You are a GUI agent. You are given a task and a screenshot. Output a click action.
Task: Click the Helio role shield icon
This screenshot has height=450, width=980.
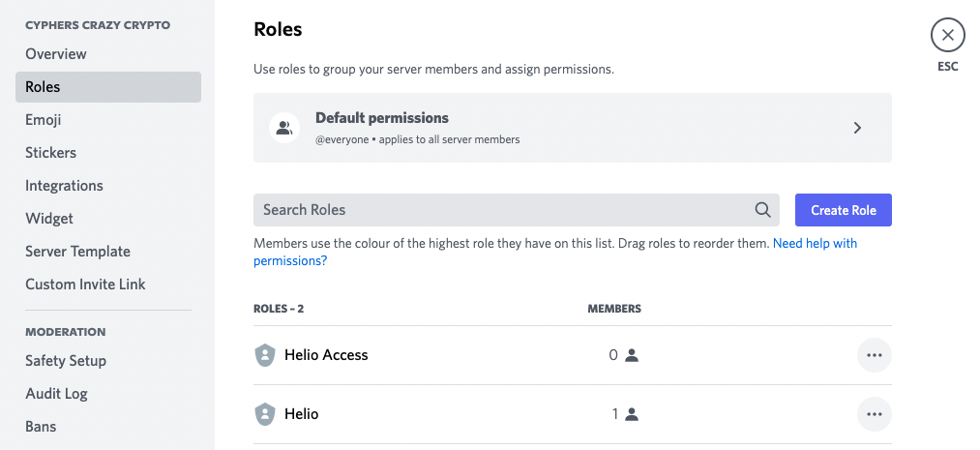(264, 414)
